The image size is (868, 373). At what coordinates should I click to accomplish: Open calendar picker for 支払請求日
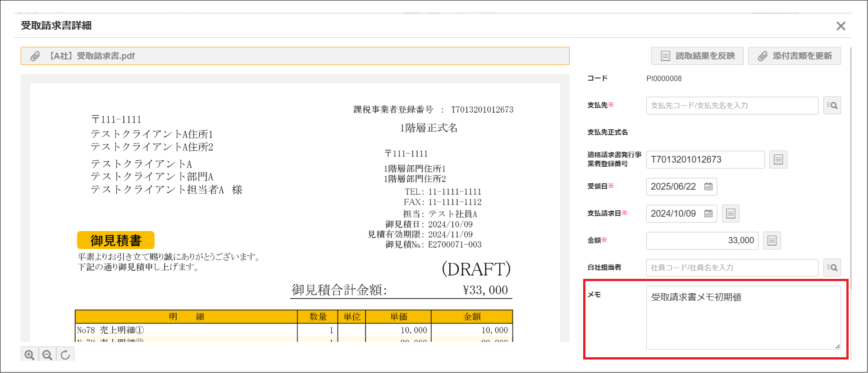pyautogui.click(x=708, y=214)
